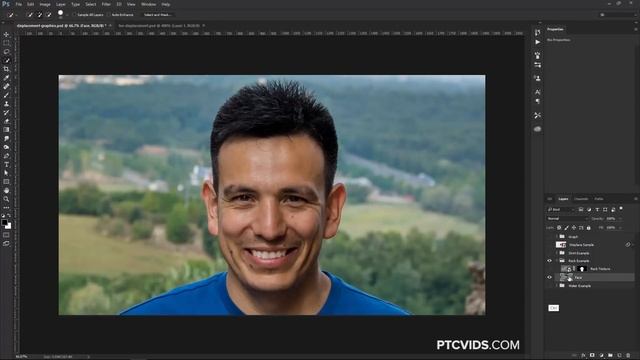Select the Crop tool
640x360 pixels.
[6, 69]
